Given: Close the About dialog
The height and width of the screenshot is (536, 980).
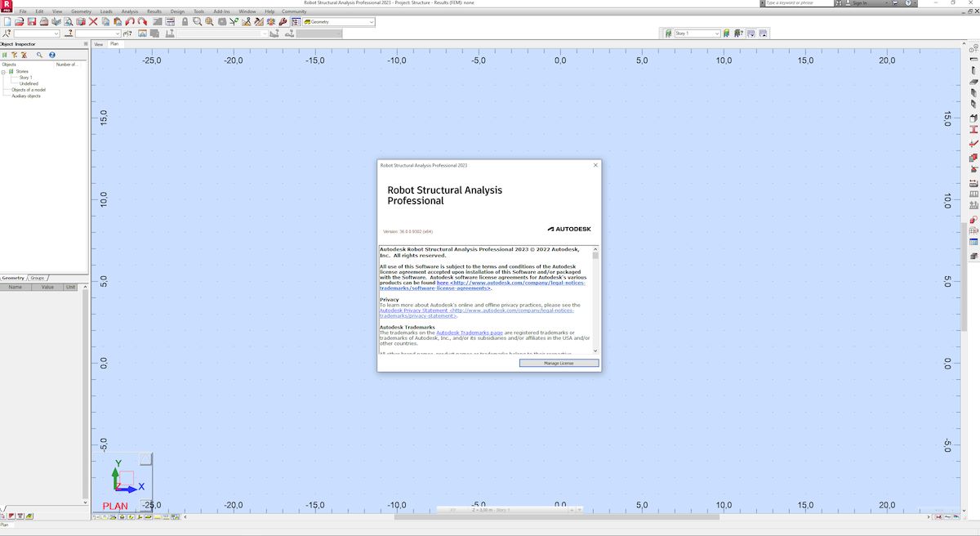Looking at the screenshot, I should coord(595,165).
